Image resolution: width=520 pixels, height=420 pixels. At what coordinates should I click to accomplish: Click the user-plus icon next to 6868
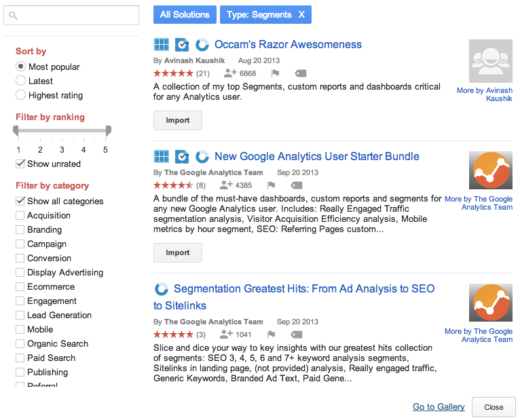[230, 73]
